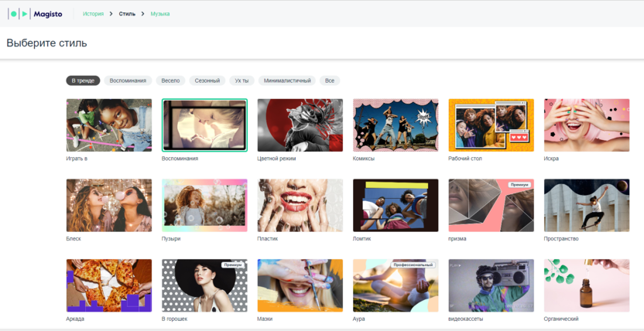Choose the Пузыри style thumbnail

pos(204,206)
